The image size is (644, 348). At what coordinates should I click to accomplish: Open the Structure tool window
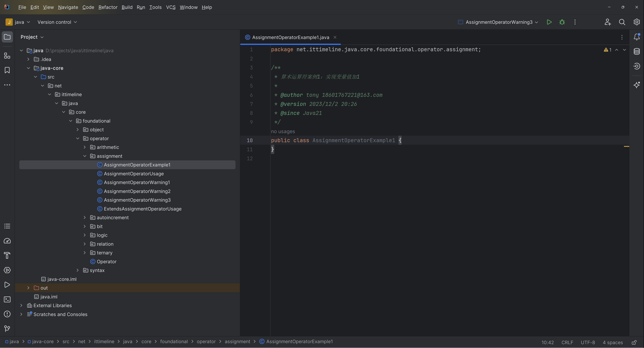(x=7, y=55)
